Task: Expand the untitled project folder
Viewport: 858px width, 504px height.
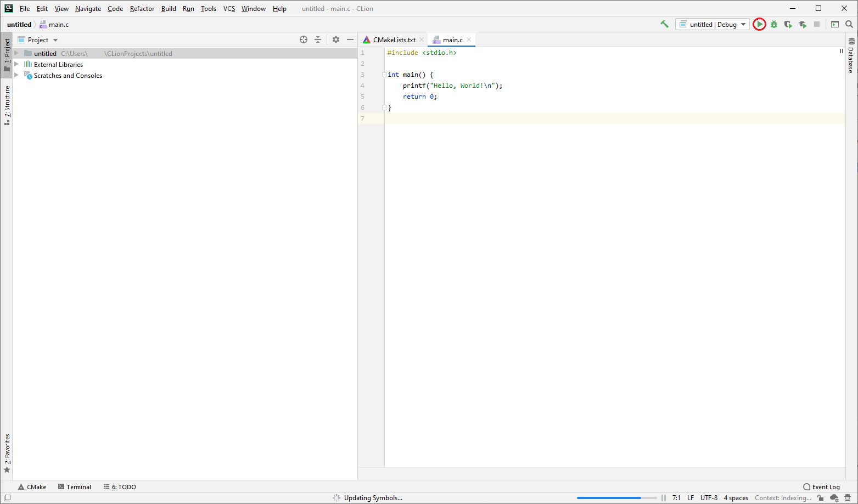Action: tap(16, 53)
